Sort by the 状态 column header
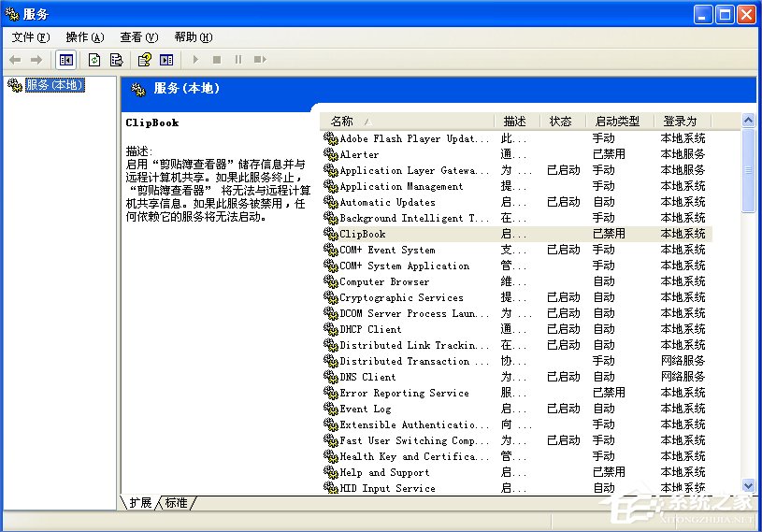The image size is (762, 532). [x=563, y=121]
